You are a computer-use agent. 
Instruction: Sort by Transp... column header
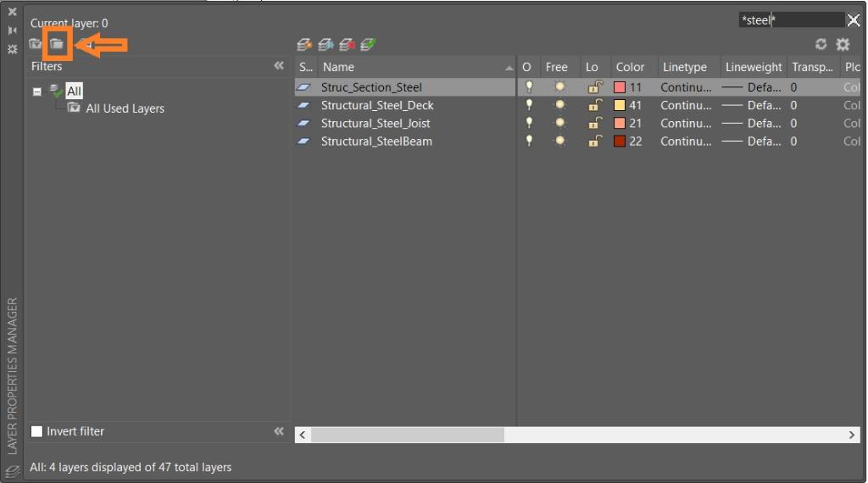pyautogui.click(x=813, y=67)
